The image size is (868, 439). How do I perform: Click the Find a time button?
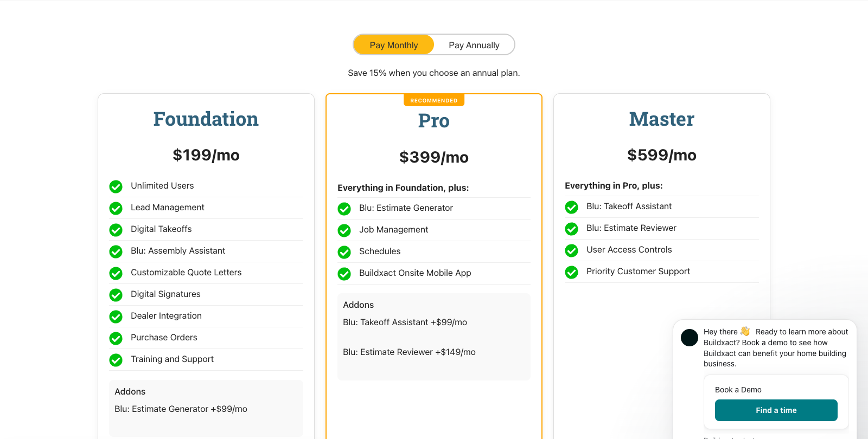pyautogui.click(x=776, y=410)
